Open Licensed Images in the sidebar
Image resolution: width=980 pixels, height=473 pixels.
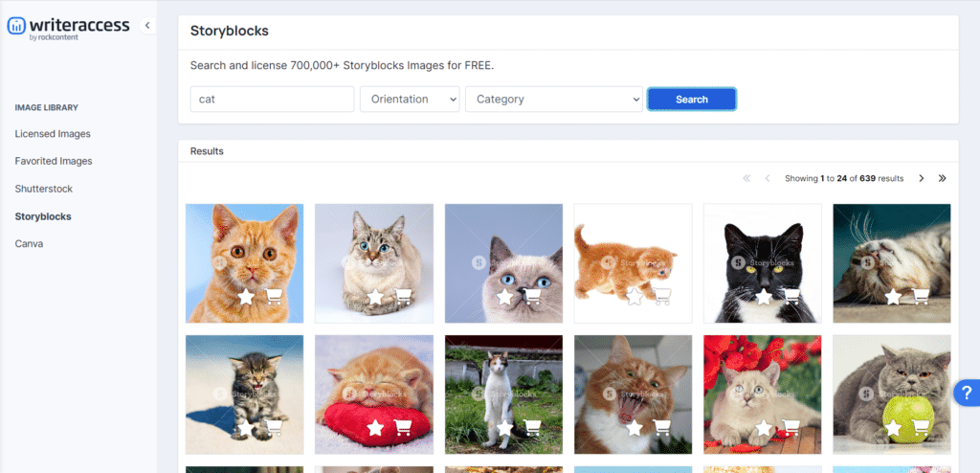click(x=53, y=134)
